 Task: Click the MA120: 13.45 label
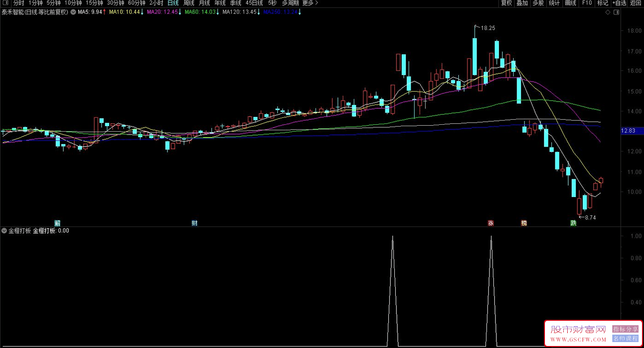pyautogui.click(x=241, y=12)
